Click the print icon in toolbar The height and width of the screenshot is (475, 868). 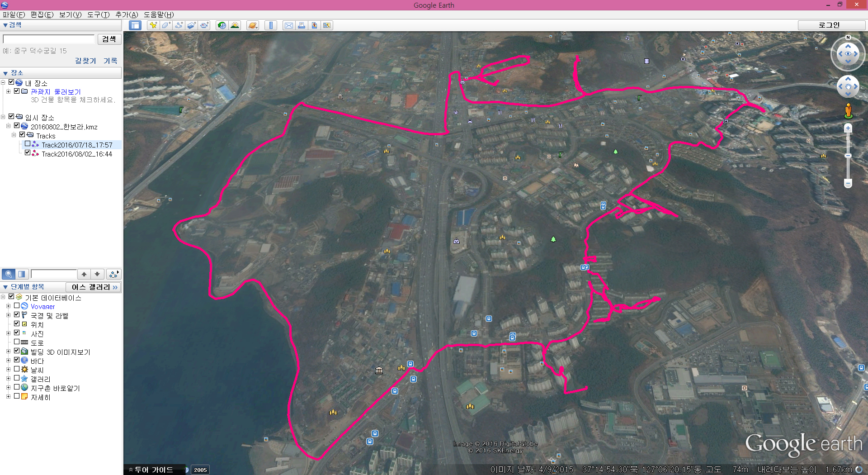[x=301, y=25]
